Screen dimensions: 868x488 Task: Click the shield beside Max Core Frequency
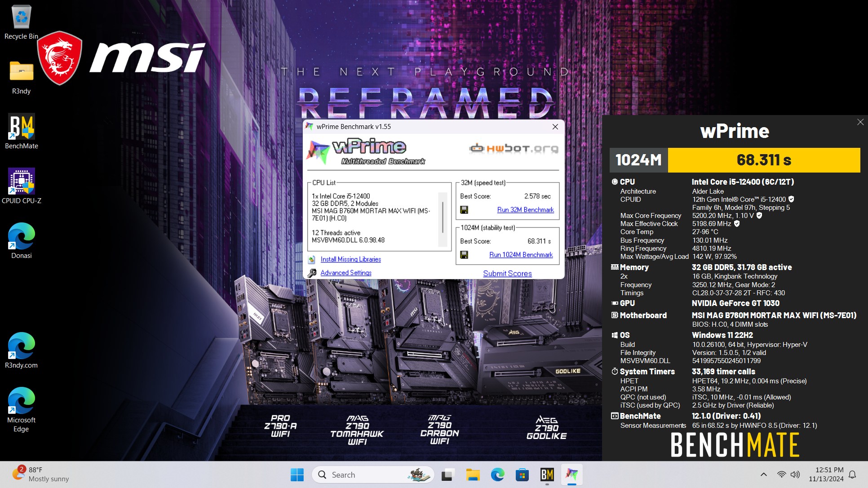tap(759, 216)
